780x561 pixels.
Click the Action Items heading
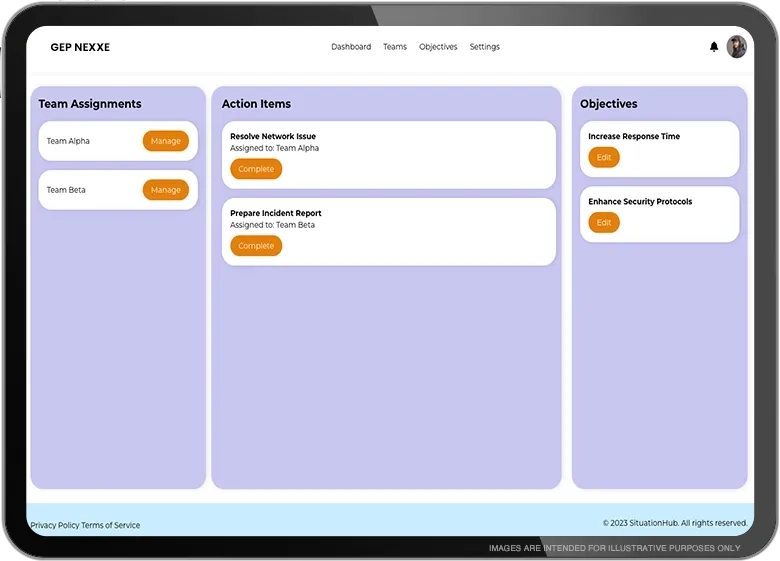pyautogui.click(x=257, y=104)
